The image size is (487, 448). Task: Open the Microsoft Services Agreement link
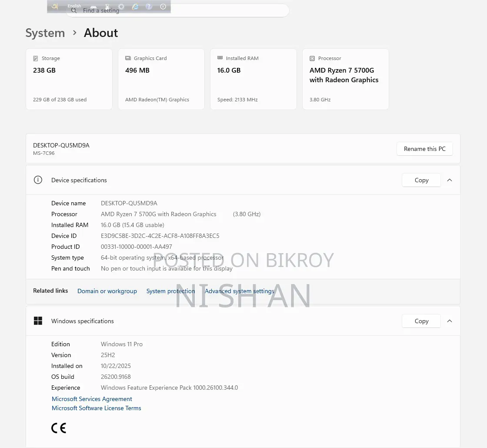pos(92,399)
